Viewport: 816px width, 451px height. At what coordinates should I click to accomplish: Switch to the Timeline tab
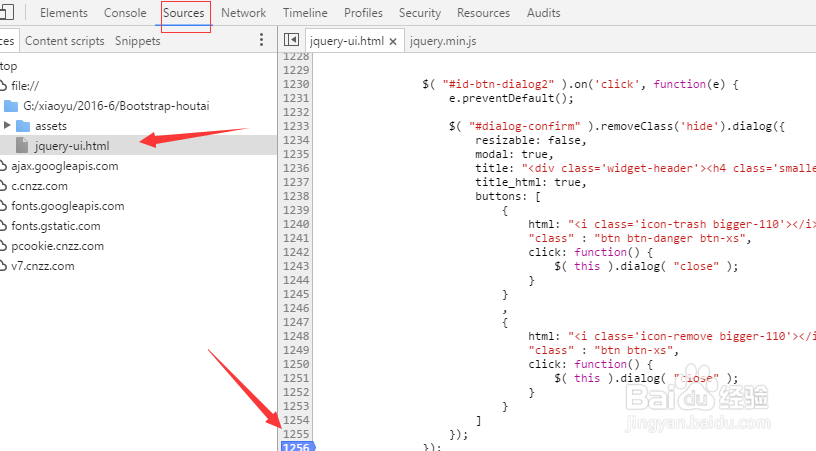click(305, 13)
